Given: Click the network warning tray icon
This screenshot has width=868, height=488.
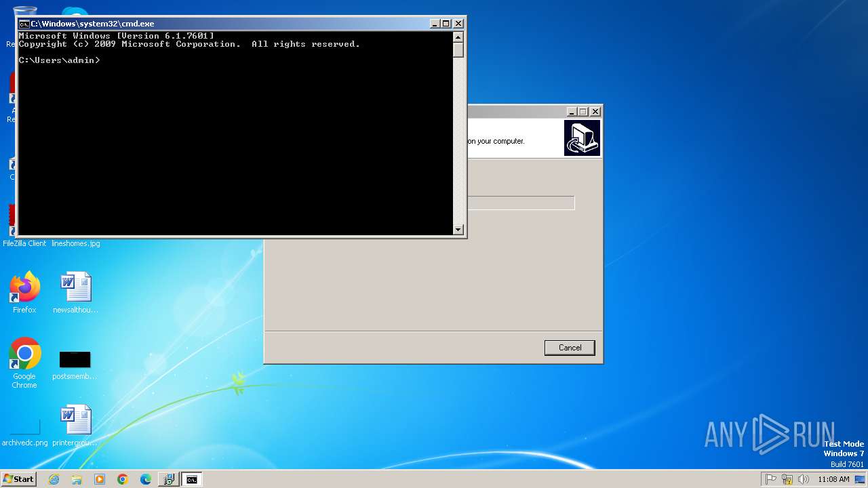Looking at the screenshot, I should click(787, 479).
